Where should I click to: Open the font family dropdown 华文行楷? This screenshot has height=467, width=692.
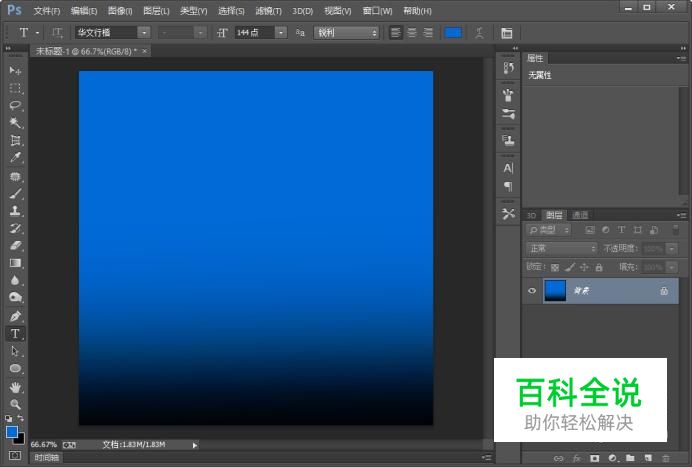tap(144, 33)
